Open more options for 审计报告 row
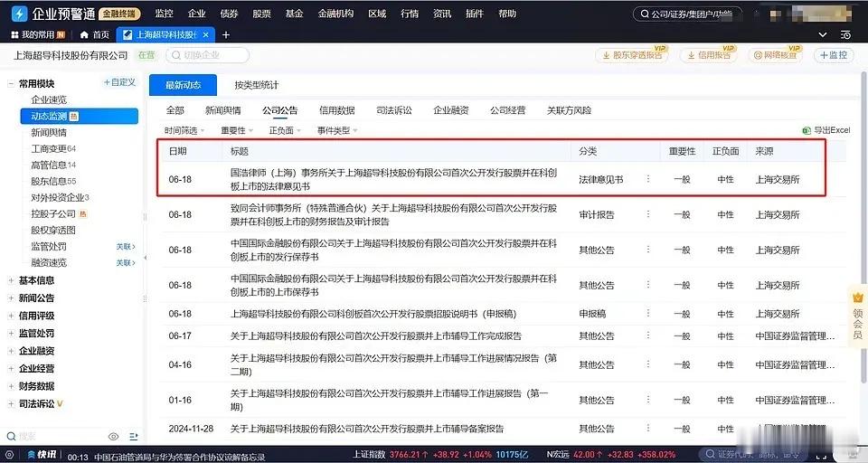This screenshot has width=868, height=463. [x=647, y=214]
